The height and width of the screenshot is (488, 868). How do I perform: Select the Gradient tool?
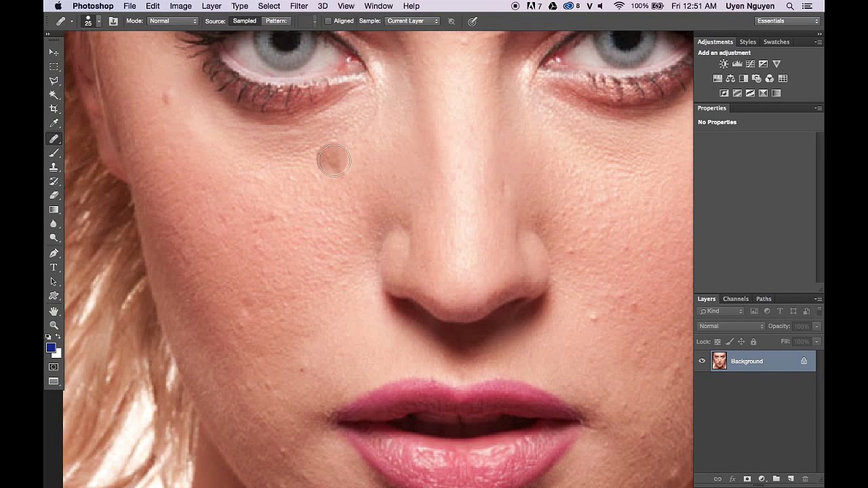pos(54,209)
